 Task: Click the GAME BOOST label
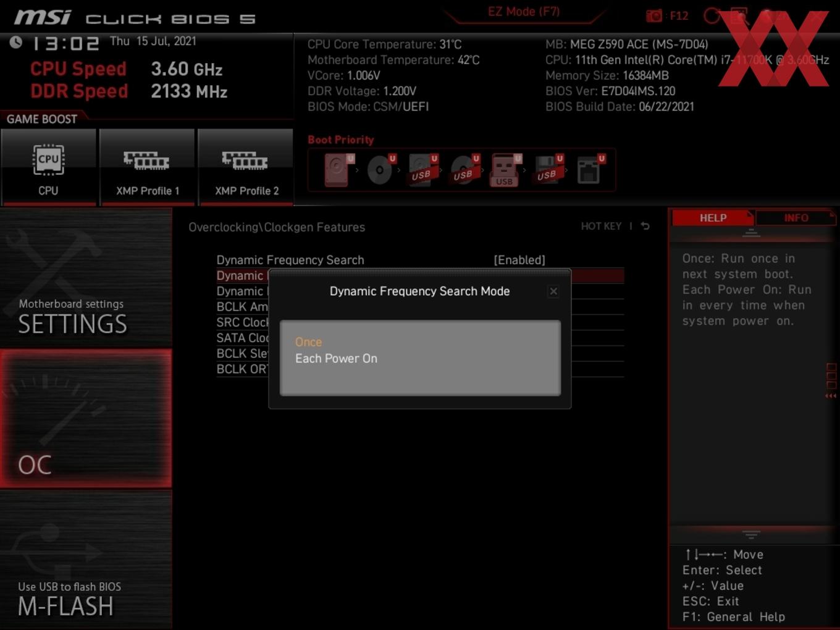point(42,119)
